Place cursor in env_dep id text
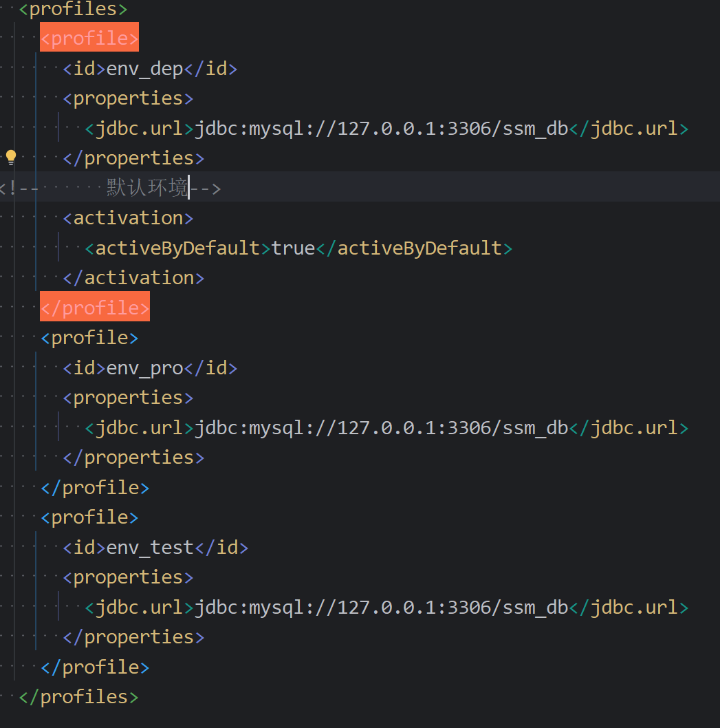The image size is (720, 728). point(144,69)
